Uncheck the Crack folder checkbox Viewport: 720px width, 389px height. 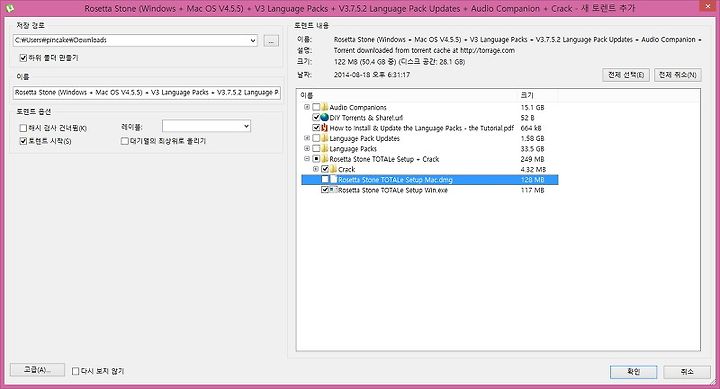tap(325, 169)
